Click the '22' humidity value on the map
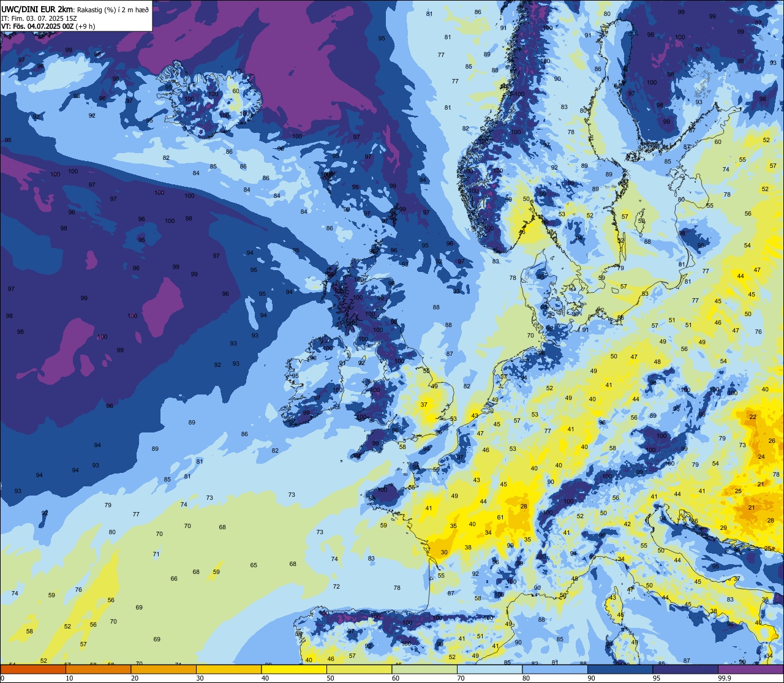Screen dimensions: 784x683 tap(753, 417)
